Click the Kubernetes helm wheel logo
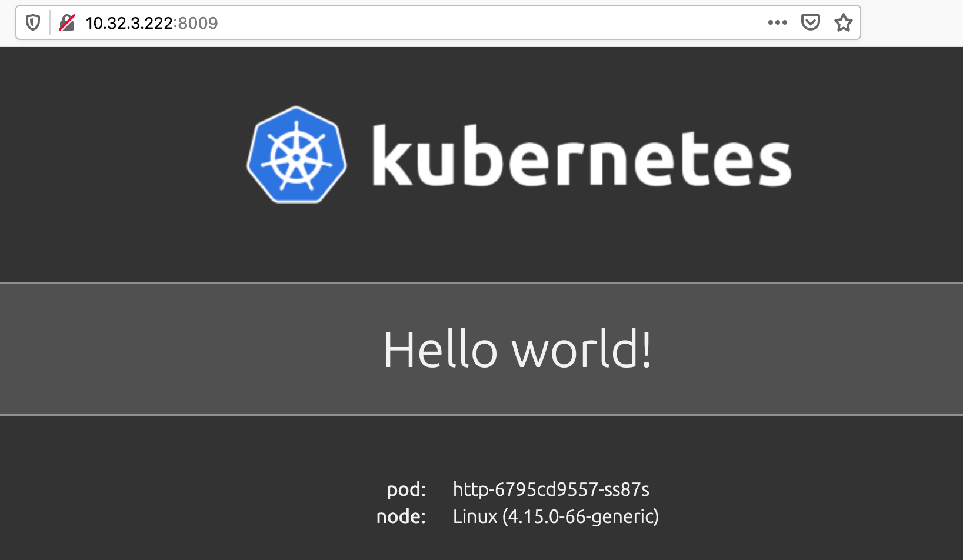This screenshot has width=963, height=560. click(296, 155)
